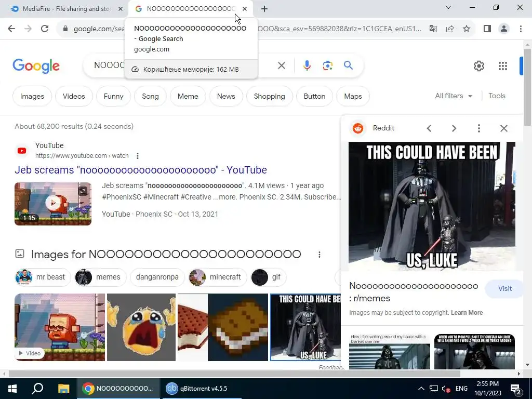Show previous image in Reddit preview panel
Image resolution: width=532 pixels, height=399 pixels.
click(x=429, y=128)
